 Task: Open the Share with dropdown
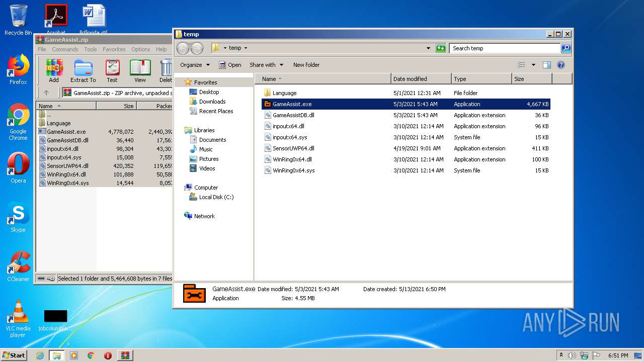tap(267, 65)
